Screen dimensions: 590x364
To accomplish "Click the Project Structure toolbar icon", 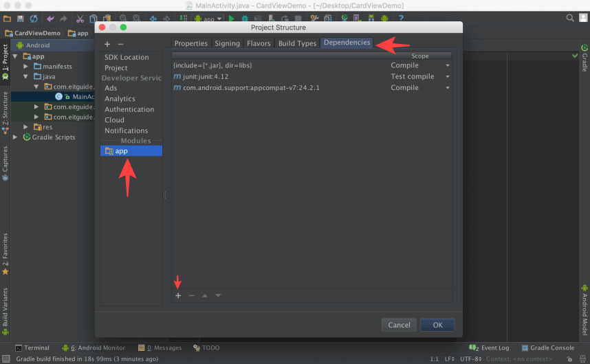I will [x=328, y=18].
